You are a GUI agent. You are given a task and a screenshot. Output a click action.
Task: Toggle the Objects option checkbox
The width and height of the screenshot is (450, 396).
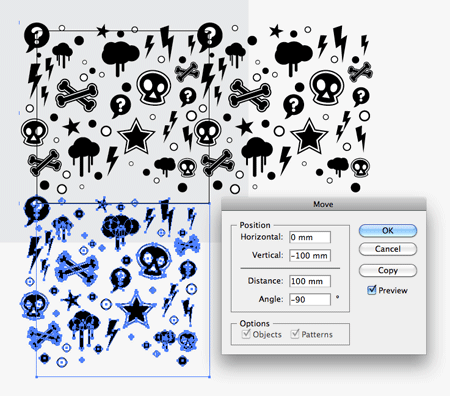tap(246, 334)
